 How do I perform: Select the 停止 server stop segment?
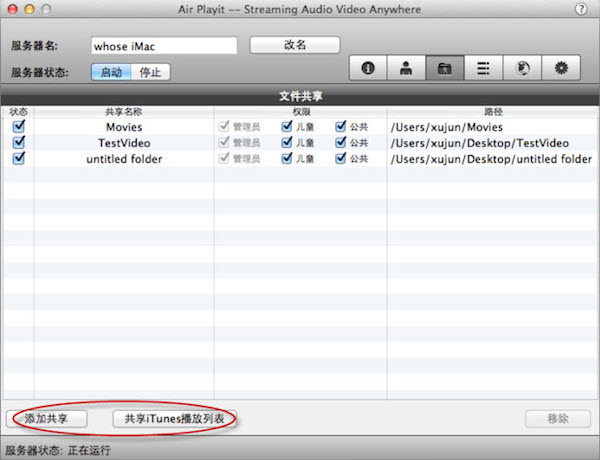tap(150, 72)
